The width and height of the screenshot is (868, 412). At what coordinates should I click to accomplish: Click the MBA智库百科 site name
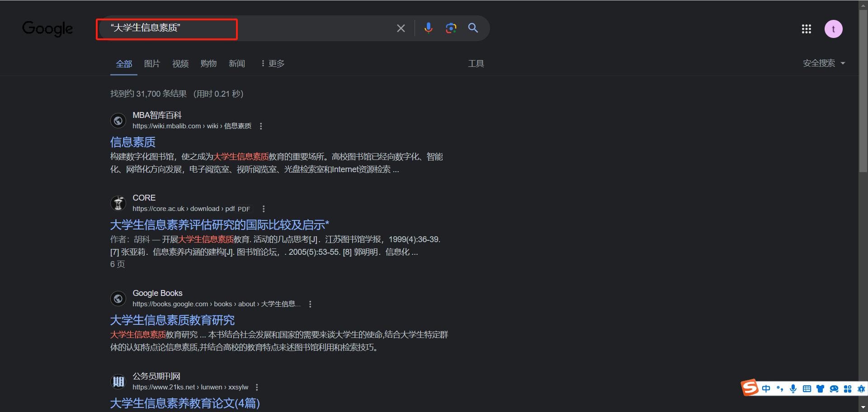coord(157,115)
